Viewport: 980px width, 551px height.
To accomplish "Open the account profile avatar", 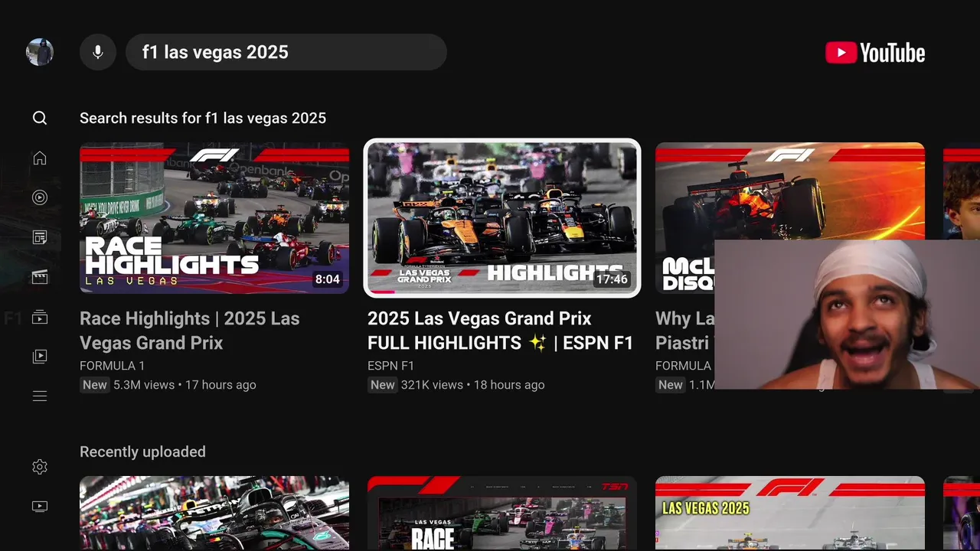I will pyautogui.click(x=40, y=52).
